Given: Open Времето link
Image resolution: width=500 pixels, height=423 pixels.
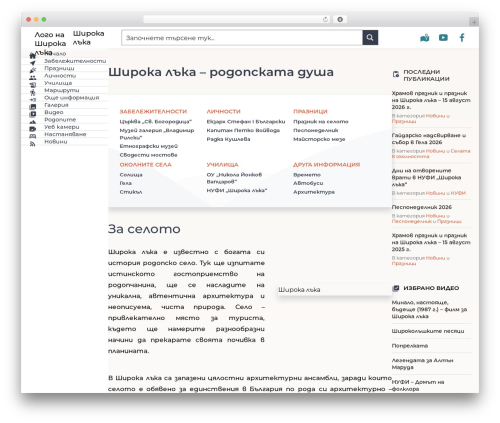Looking at the screenshot, I should click(307, 175).
